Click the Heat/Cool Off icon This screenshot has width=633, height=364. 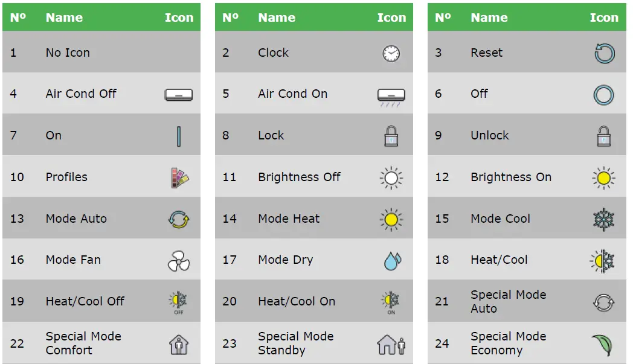179,301
